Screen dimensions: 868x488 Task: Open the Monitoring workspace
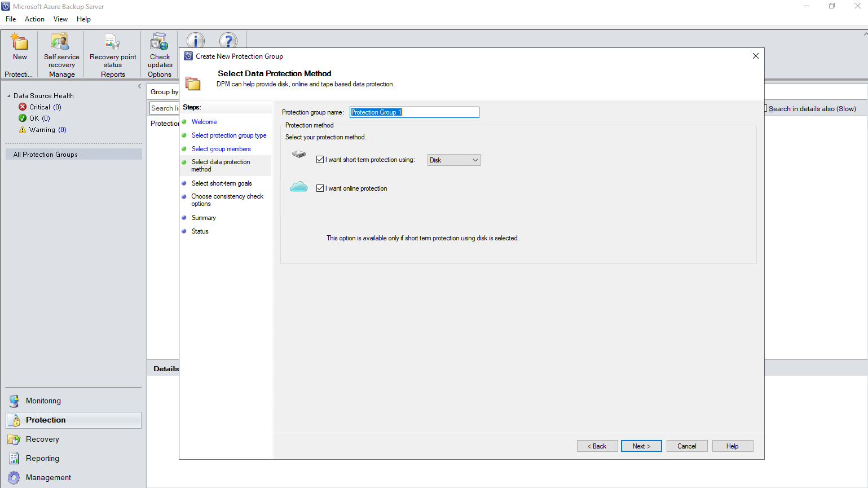click(73, 401)
